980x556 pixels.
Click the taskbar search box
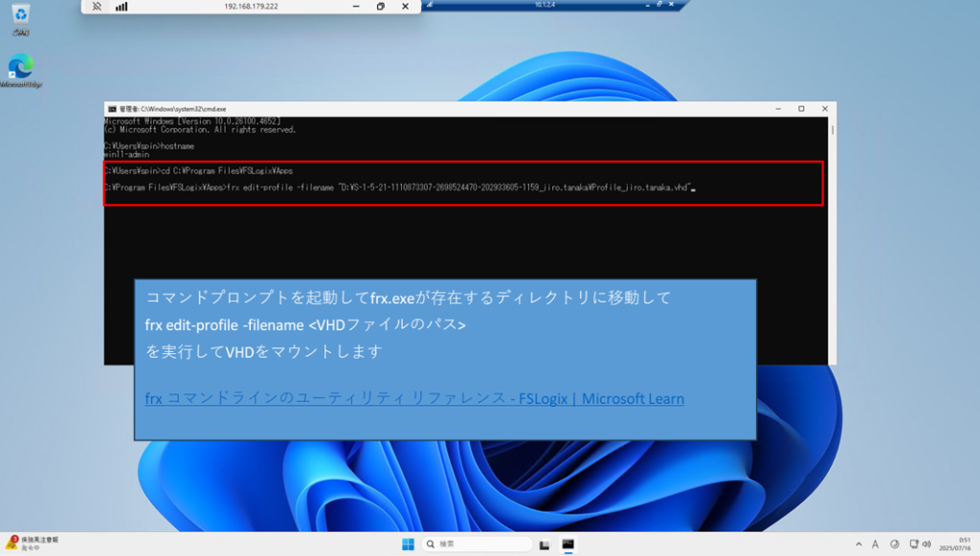coord(479,545)
